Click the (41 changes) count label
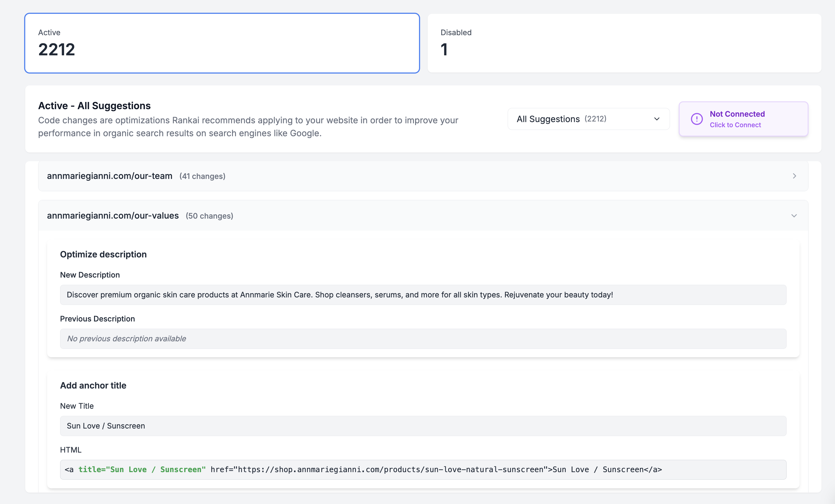Image resolution: width=835 pixels, height=504 pixels. 202,176
